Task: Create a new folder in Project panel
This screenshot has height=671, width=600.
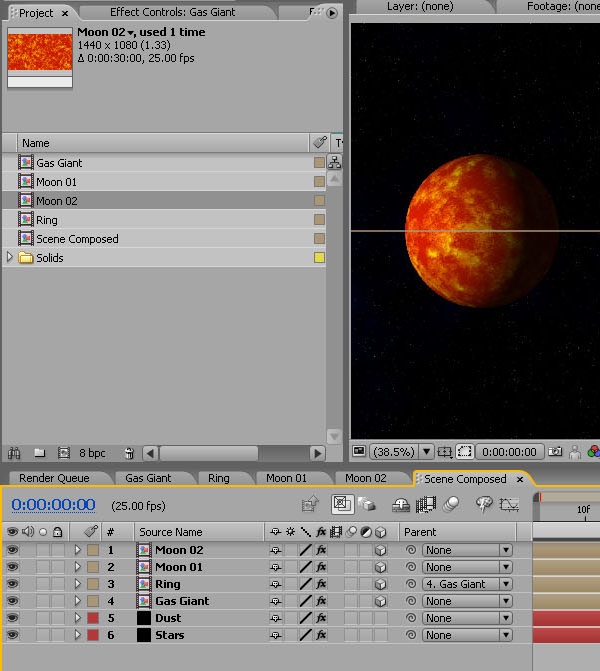Action: tap(39, 453)
